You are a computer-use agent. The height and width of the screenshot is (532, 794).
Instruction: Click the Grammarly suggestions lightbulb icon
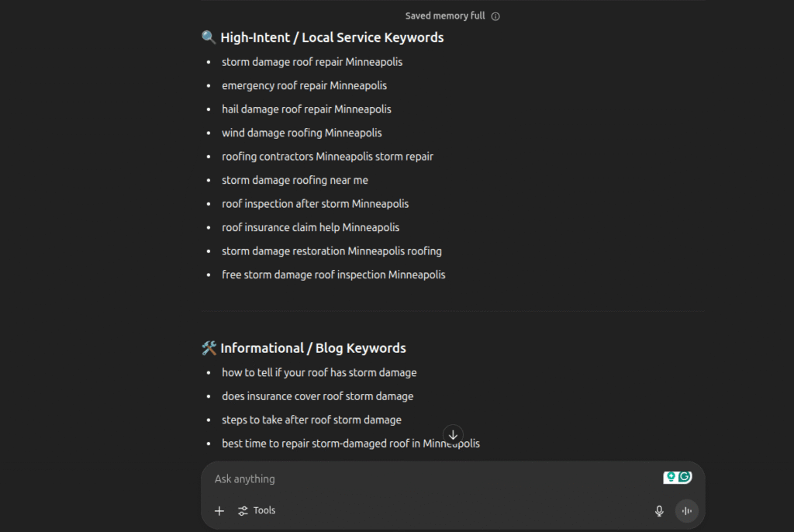click(x=670, y=476)
